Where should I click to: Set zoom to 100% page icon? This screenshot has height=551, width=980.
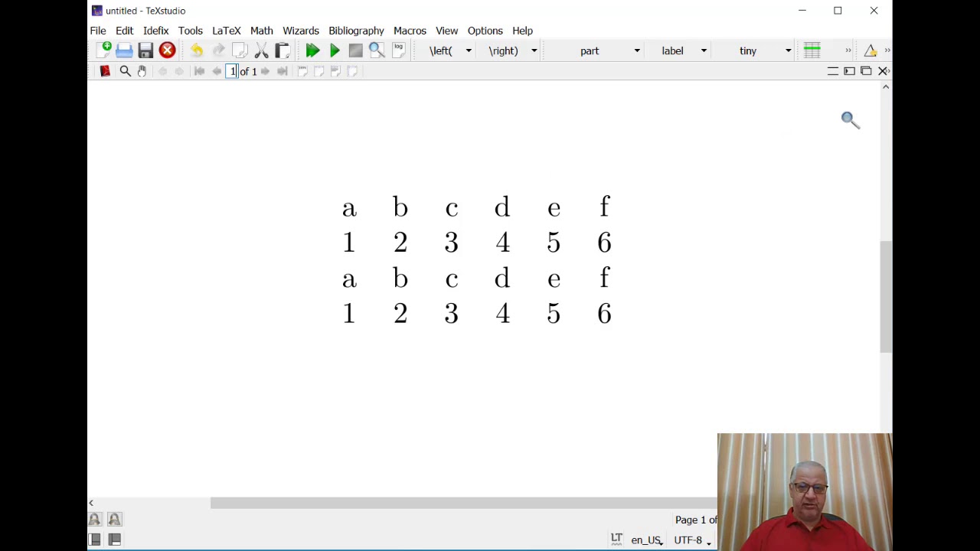pyautogui.click(x=302, y=71)
